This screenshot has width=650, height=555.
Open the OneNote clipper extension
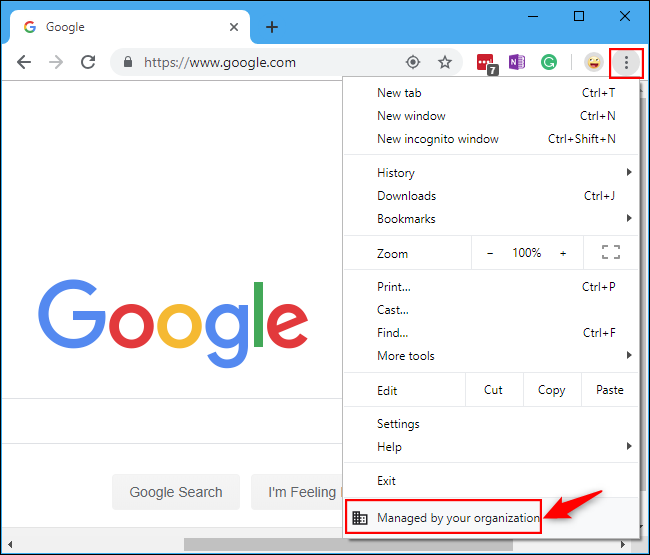tap(517, 62)
